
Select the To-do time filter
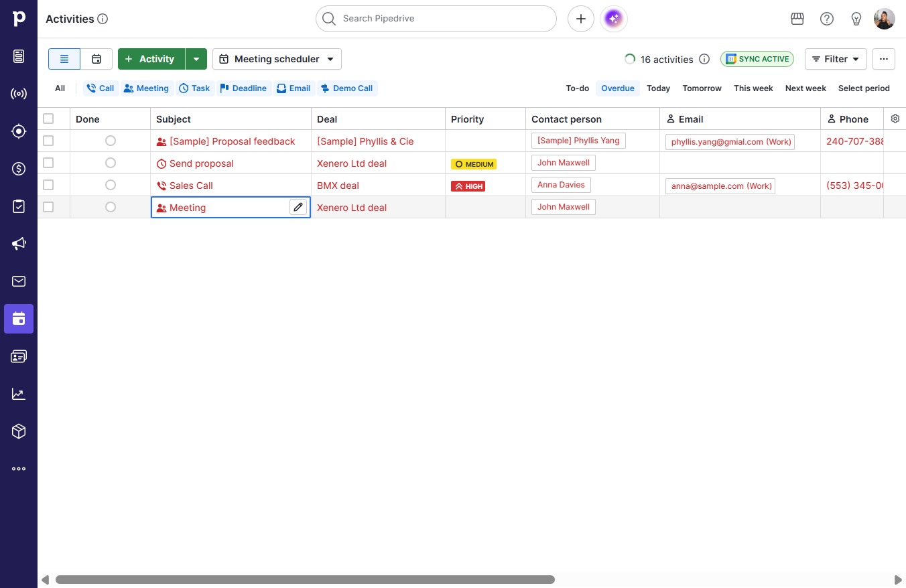pyautogui.click(x=578, y=88)
